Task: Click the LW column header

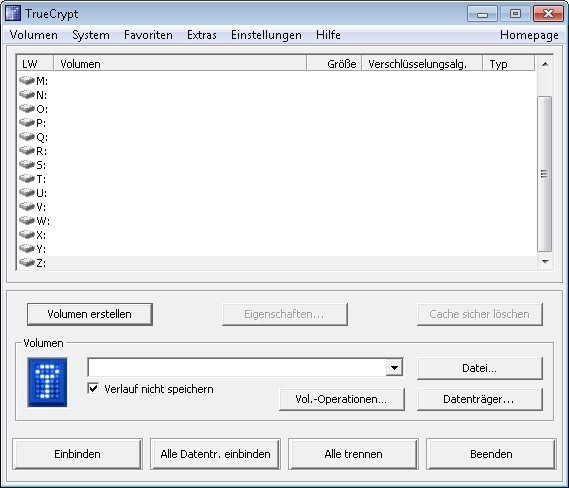Action: pos(35,64)
